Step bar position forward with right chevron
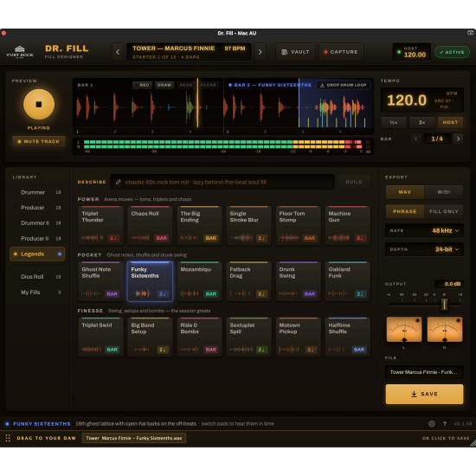Screen dimensions: 476x476 pos(458,138)
